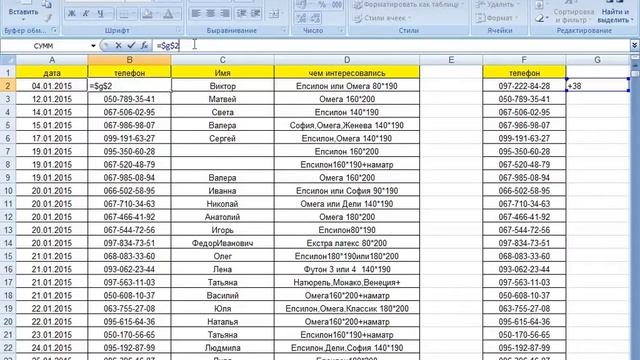Click the date cell 04.01.2015

tap(52, 86)
